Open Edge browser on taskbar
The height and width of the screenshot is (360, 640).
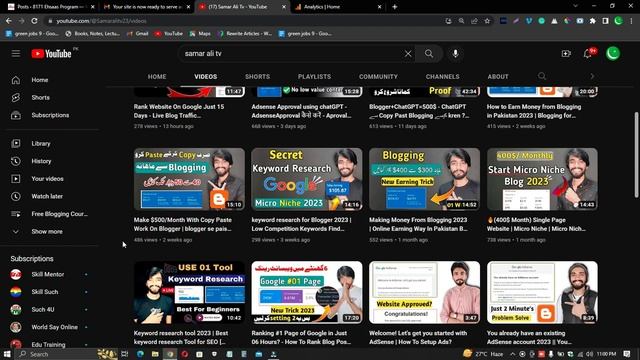point(140,354)
